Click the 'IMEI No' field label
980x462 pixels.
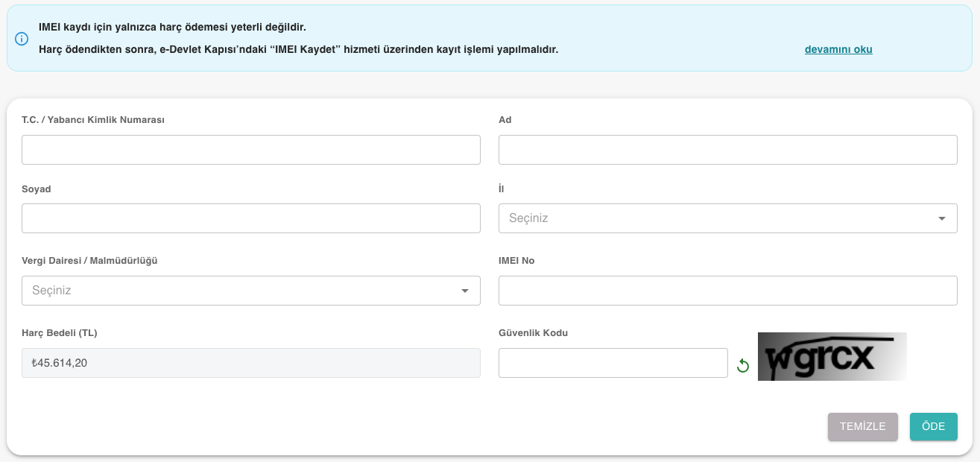tap(516, 261)
